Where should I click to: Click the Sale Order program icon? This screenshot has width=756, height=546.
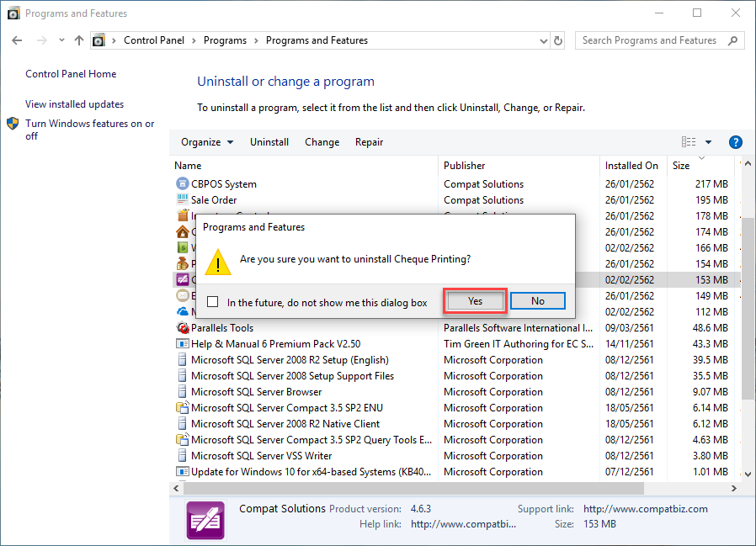tap(182, 199)
